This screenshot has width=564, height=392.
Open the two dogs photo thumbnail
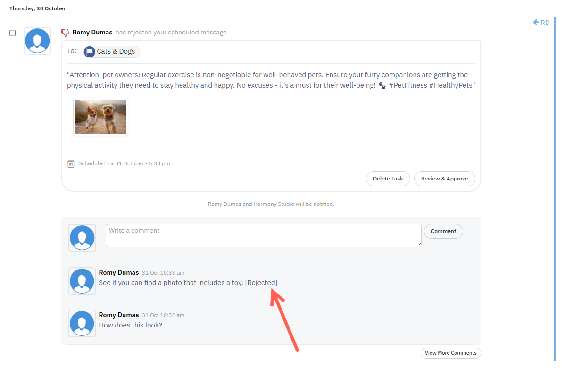(100, 117)
